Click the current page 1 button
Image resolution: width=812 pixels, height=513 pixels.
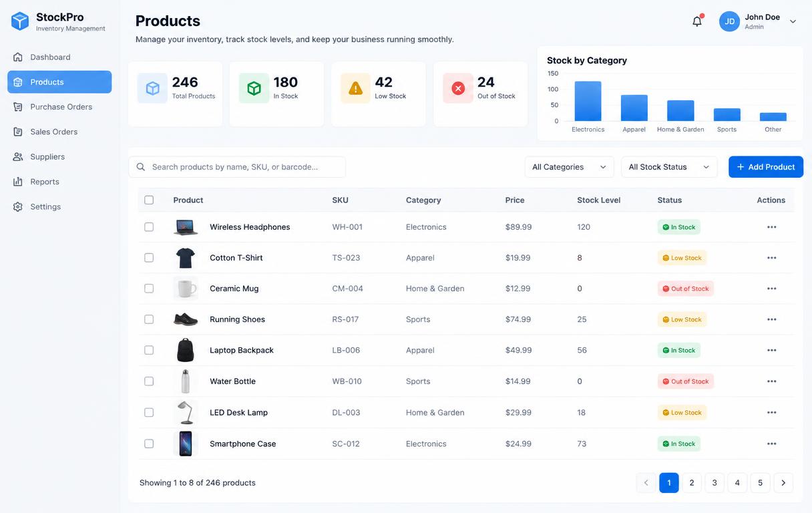pyautogui.click(x=669, y=483)
